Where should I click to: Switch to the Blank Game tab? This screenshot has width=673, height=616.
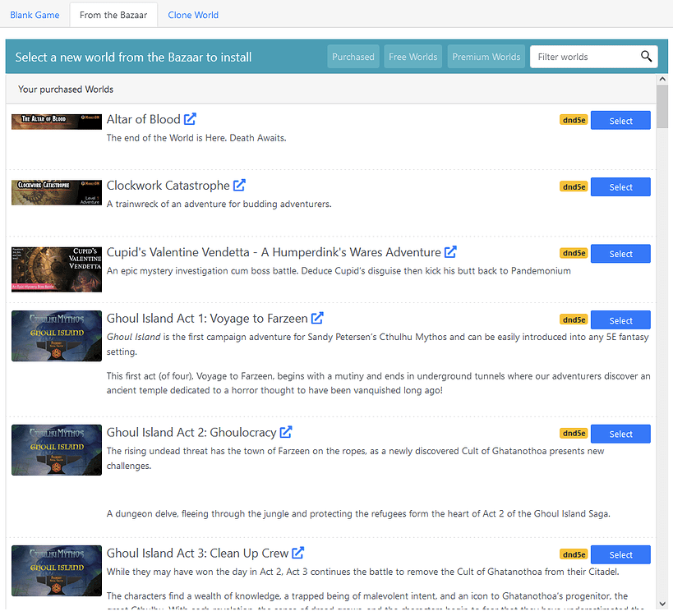coord(35,15)
